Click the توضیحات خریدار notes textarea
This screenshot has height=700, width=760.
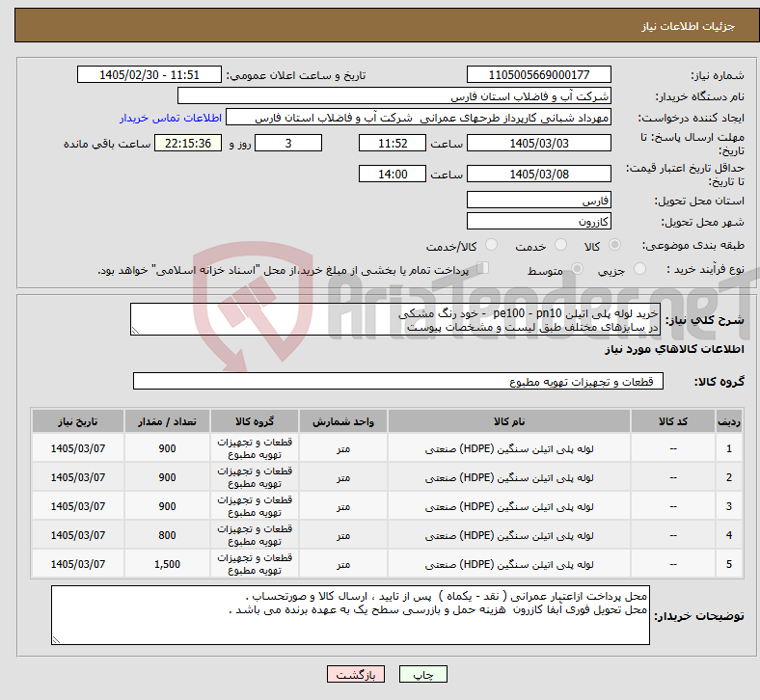tap(350, 615)
